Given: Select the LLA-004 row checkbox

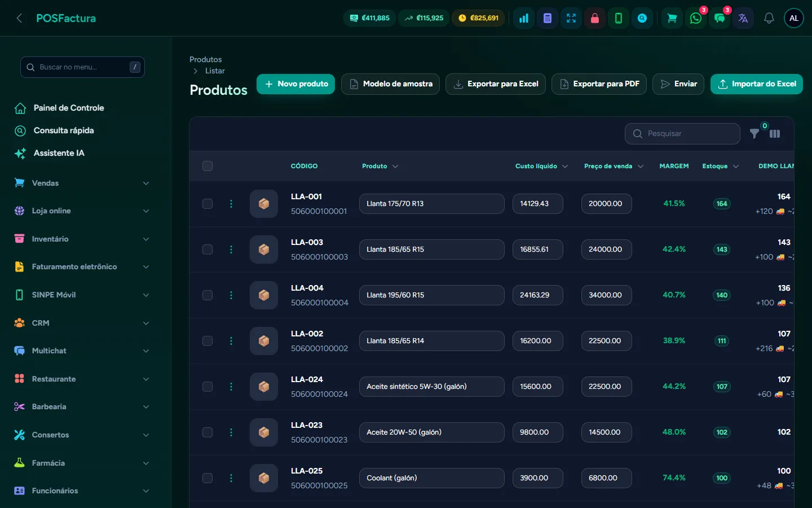Looking at the screenshot, I should click(208, 295).
